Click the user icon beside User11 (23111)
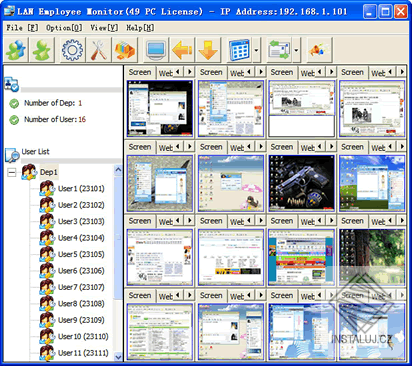 tap(47, 353)
